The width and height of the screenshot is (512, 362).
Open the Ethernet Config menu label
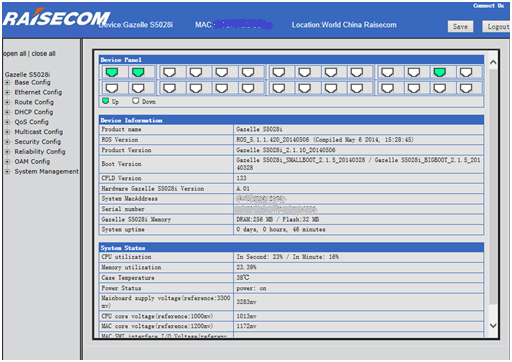[x=38, y=92]
